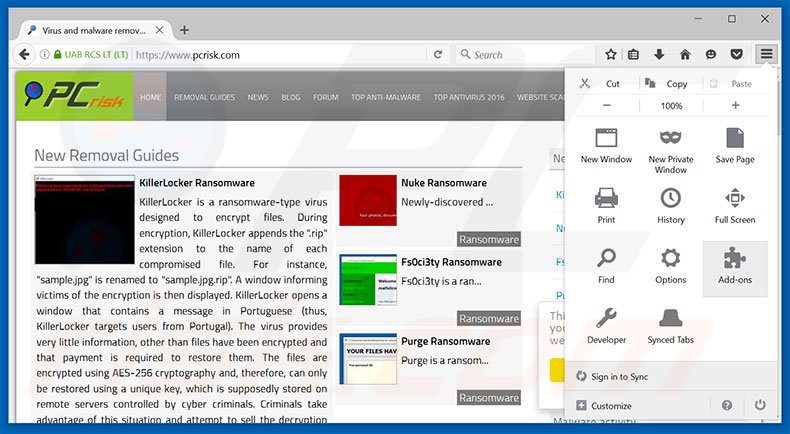Zoom in with the plus button
This screenshot has width=790, height=434.
(x=735, y=105)
